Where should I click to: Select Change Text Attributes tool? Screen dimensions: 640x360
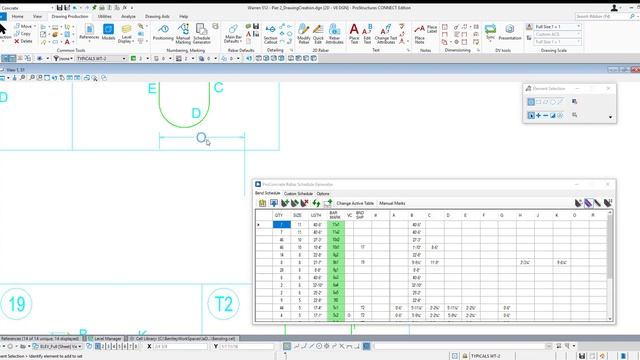point(386,33)
